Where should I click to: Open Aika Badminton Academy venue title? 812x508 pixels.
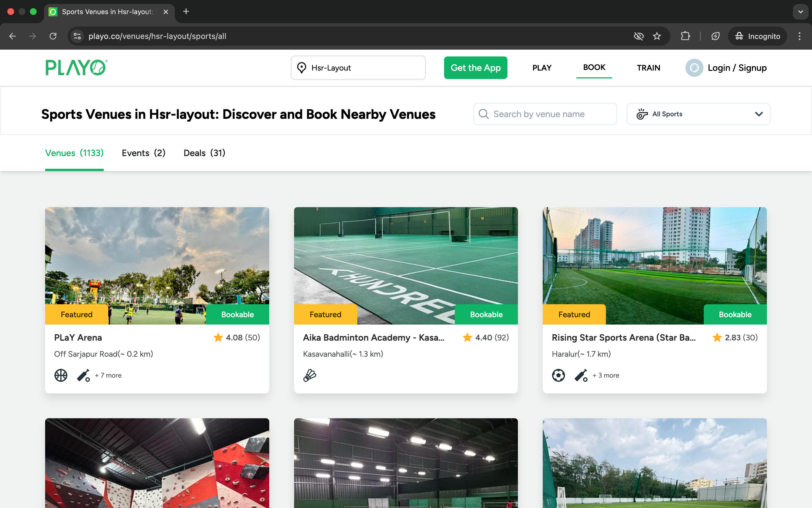[374, 337]
